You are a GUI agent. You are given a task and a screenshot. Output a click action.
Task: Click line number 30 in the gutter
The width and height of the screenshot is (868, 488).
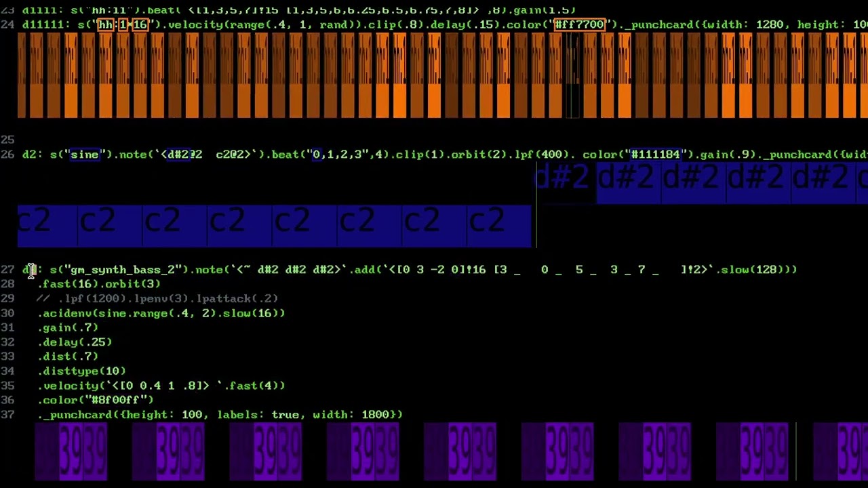pos(7,313)
